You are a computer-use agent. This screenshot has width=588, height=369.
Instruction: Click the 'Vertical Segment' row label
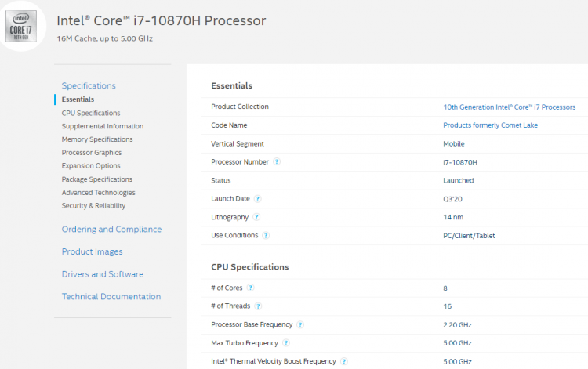click(x=238, y=144)
